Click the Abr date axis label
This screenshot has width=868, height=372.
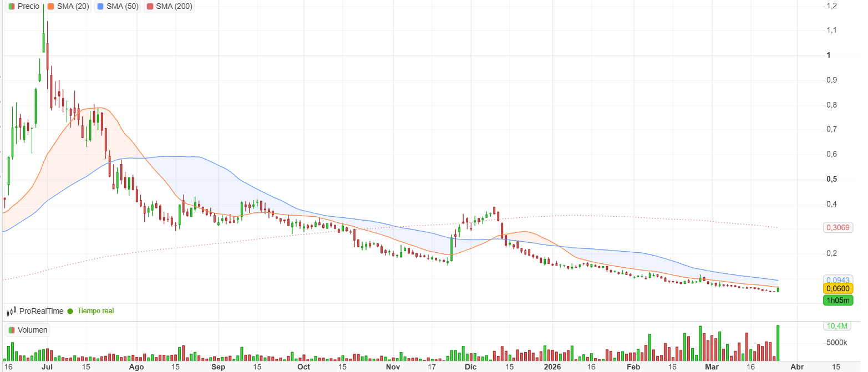[796, 367]
